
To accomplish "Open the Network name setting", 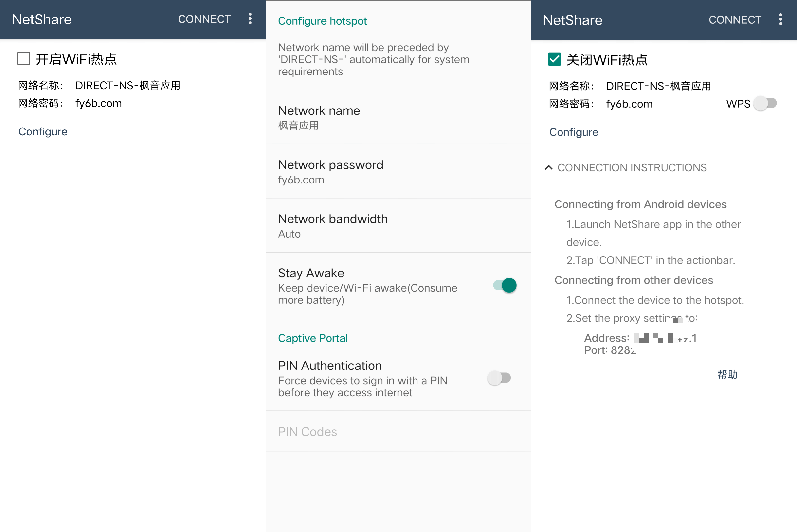I will pos(398,118).
